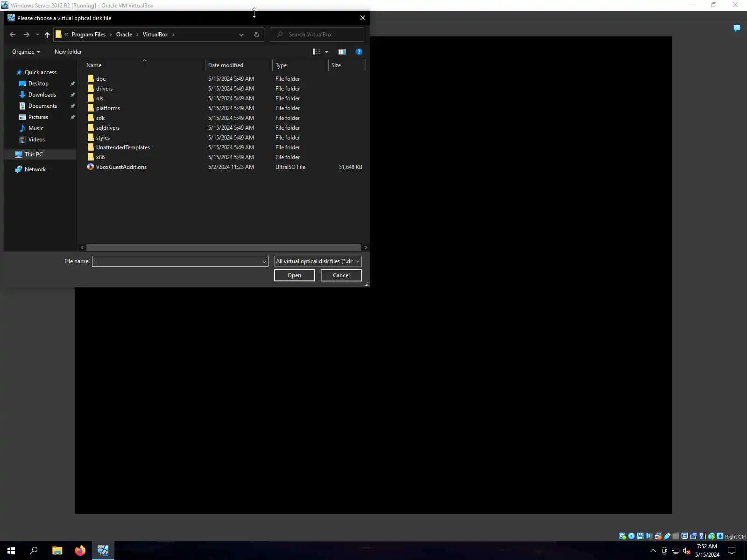This screenshot has height=560, width=747.
Task: Select the x86 folder
Action: pos(100,157)
